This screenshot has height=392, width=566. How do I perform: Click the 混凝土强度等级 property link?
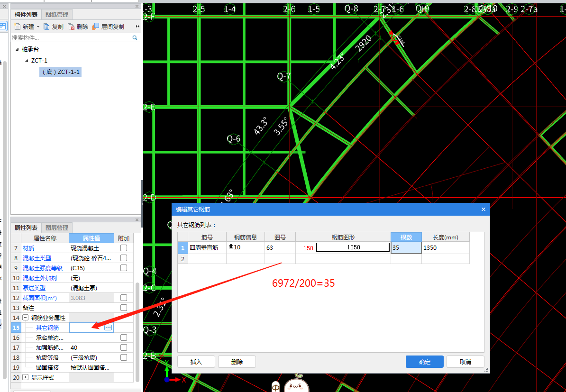43,268
